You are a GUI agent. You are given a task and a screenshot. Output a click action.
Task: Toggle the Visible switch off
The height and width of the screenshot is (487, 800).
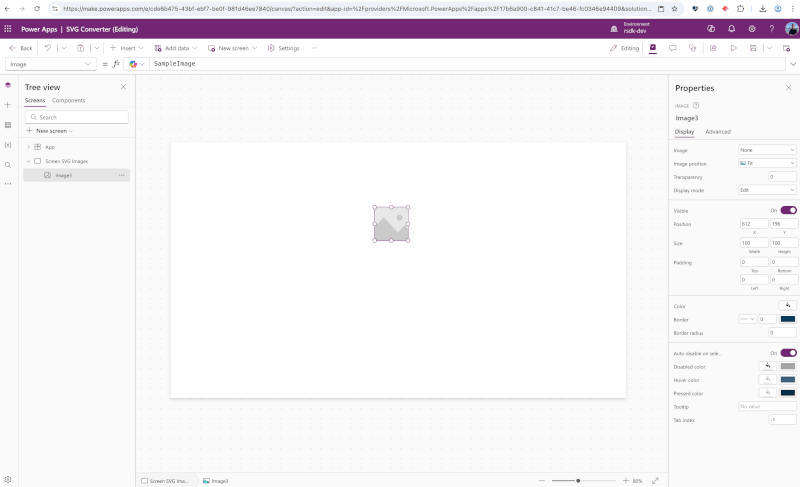click(x=788, y=211)
